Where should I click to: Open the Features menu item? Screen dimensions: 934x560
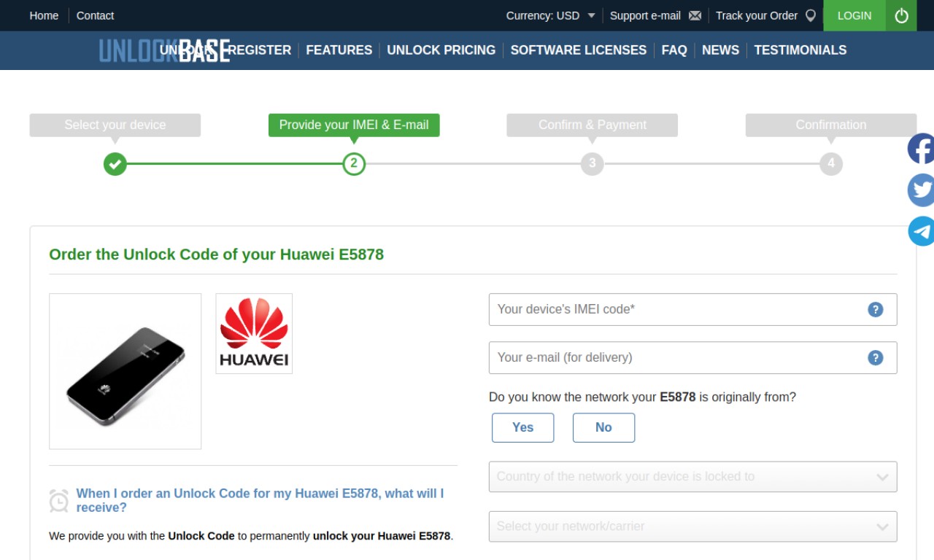point(339,50)
